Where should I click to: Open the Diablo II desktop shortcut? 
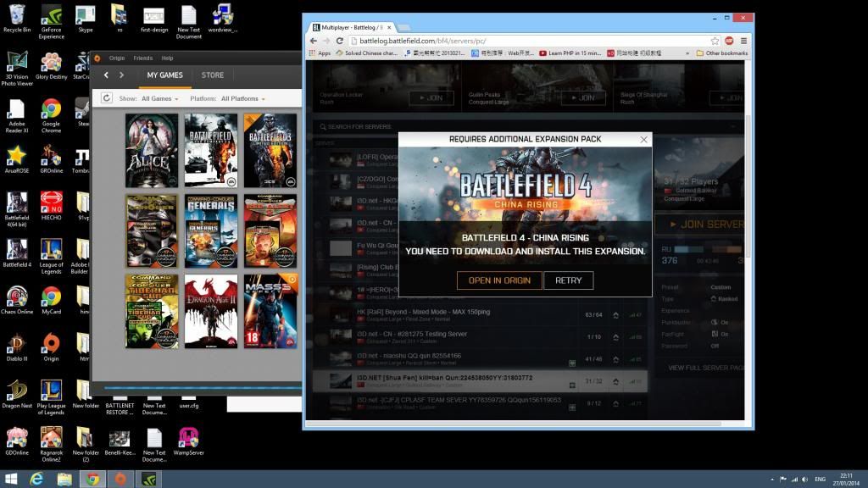(17, 347)
